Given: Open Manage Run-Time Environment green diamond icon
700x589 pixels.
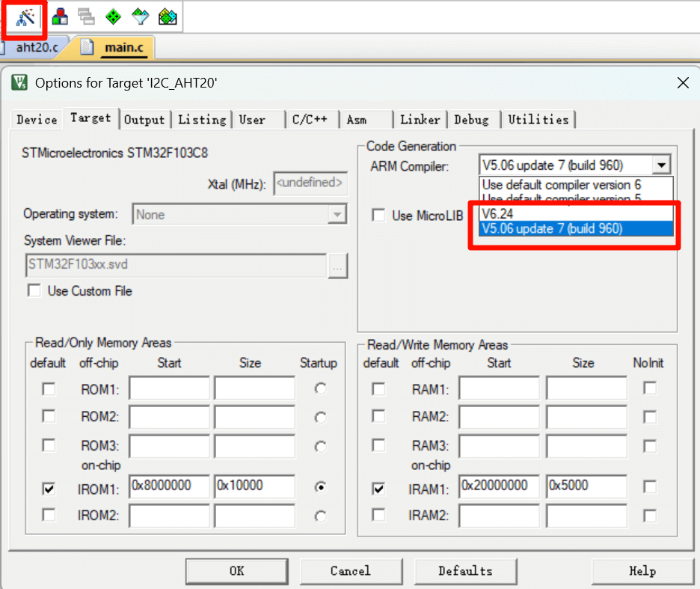Looking at the screenshot, I should point(113,16).
